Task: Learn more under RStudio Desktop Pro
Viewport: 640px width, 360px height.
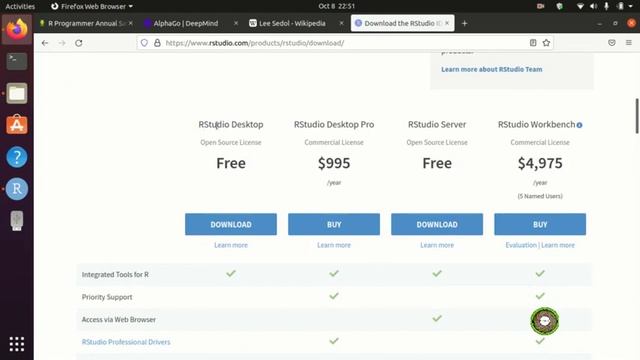Action: 334,245
